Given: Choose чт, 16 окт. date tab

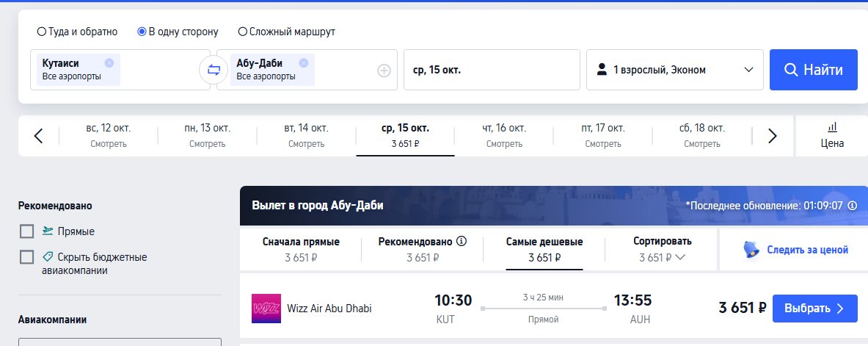Looking at the screenshot, I should pyautogui.click(x=504, y=136).
